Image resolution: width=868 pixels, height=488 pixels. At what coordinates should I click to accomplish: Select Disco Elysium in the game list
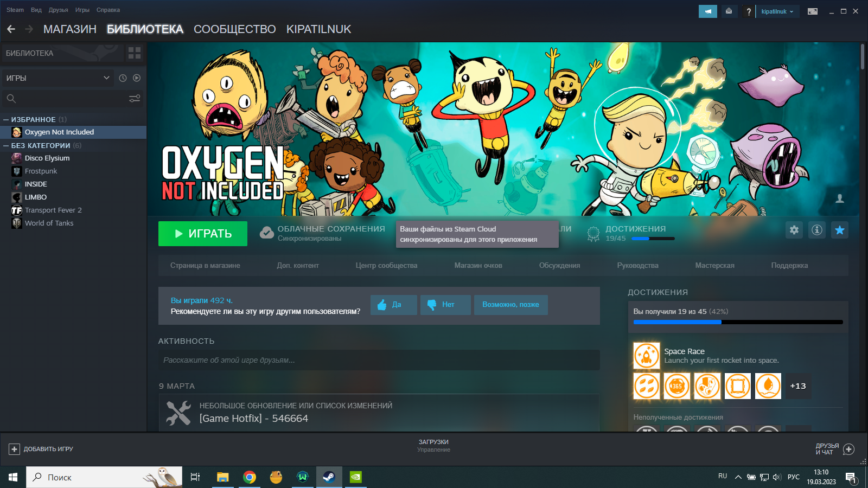47,158
